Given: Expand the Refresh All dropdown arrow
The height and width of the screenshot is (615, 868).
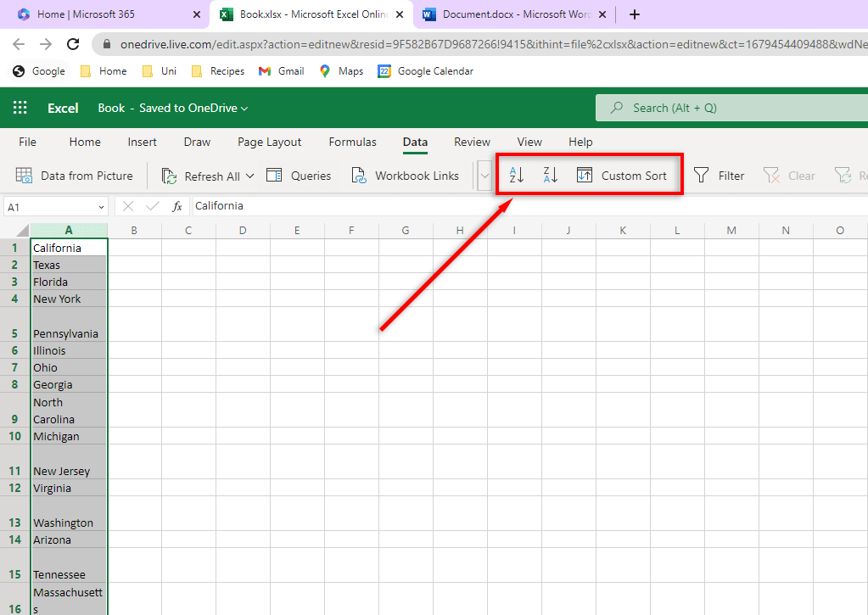Looking at the screenshot, I should tap(249, 176).
